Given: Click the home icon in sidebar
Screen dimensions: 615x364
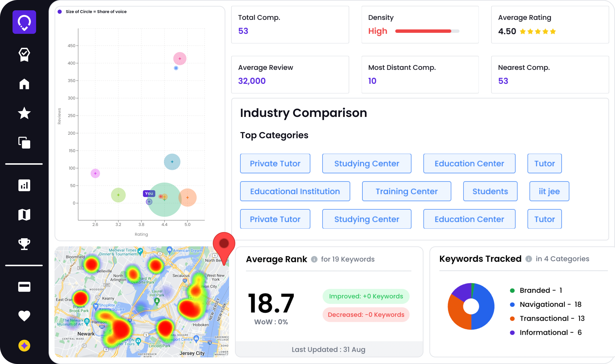Looking at the screenshot, I should pos(24,84).
